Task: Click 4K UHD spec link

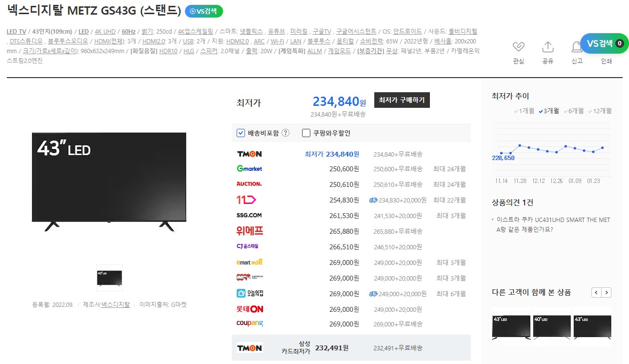Action: pyautogui.click(x=105, y=31)
